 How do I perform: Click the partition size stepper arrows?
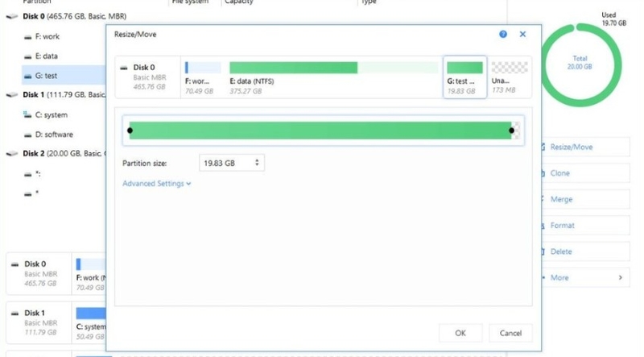257,163
